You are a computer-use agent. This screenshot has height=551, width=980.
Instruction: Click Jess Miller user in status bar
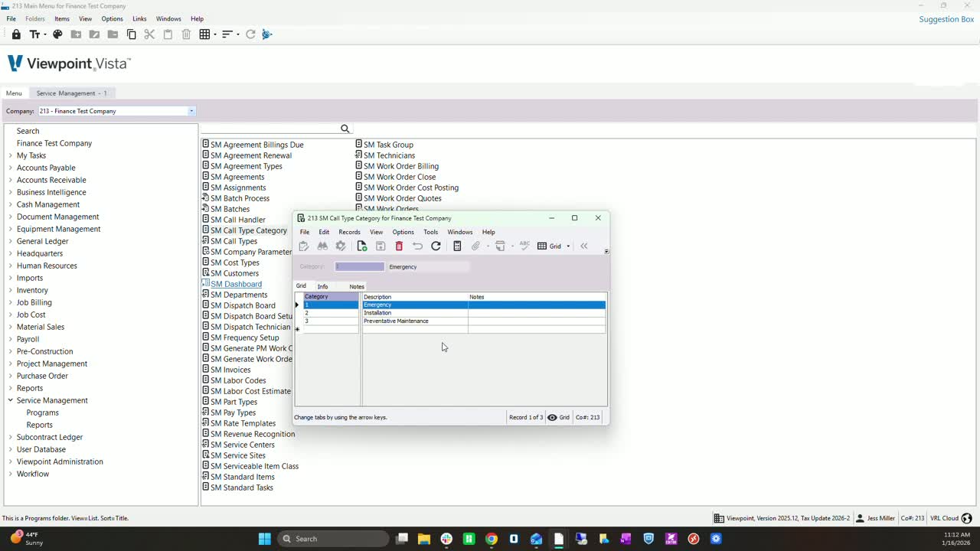coord(876,518)
